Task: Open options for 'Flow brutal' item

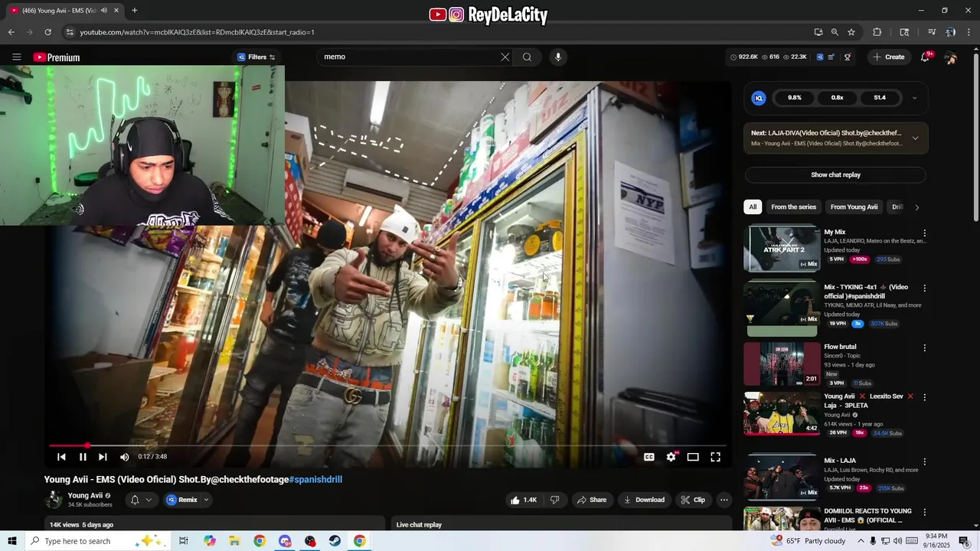Action: (x=924, y=348)
